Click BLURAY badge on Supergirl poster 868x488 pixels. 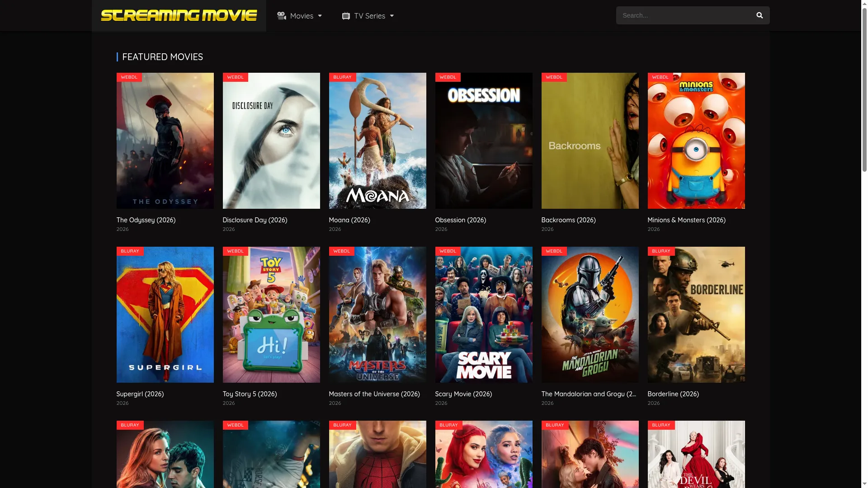point(130,251)
